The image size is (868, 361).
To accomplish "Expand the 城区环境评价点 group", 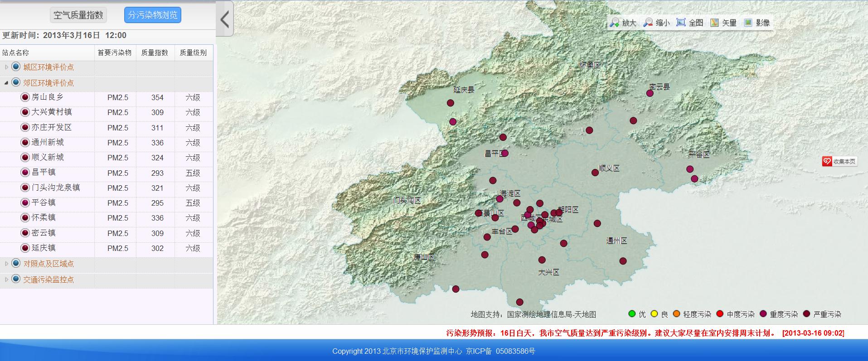I will (6, 67).
